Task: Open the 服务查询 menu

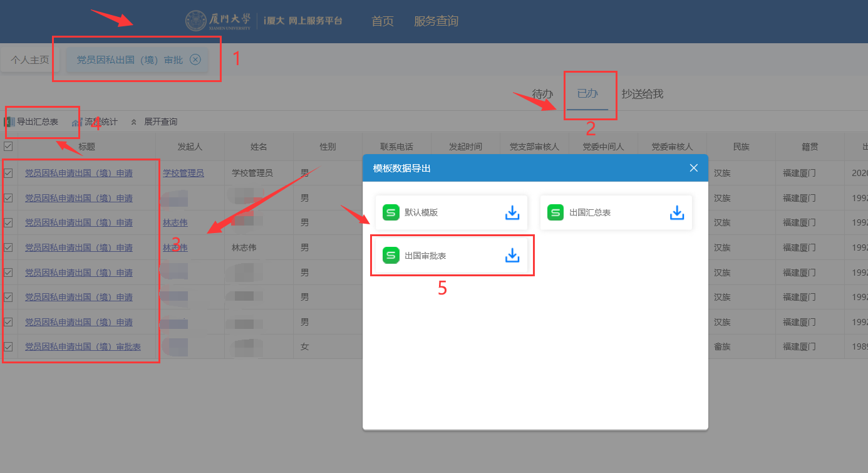Action: [436, 21]
